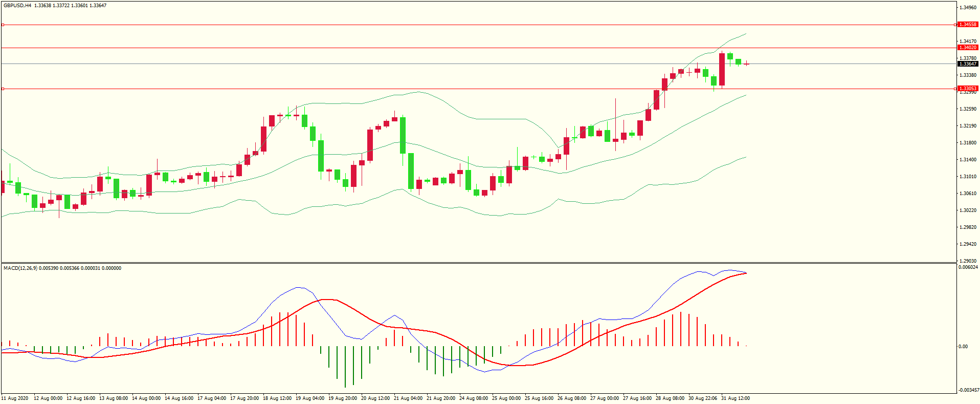Viewport: 980px width, 404px height.
Task: Select the 1.34020 red price line label
Action: [968, 48]
